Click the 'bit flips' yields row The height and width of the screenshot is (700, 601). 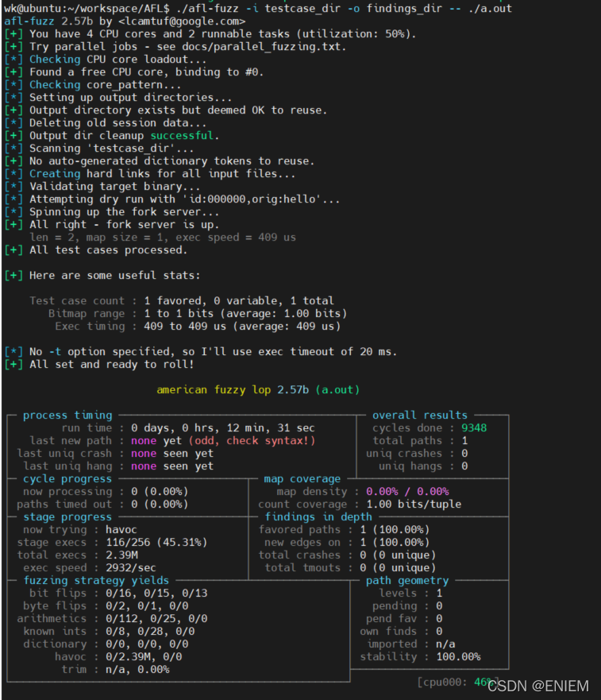point(118,594)
